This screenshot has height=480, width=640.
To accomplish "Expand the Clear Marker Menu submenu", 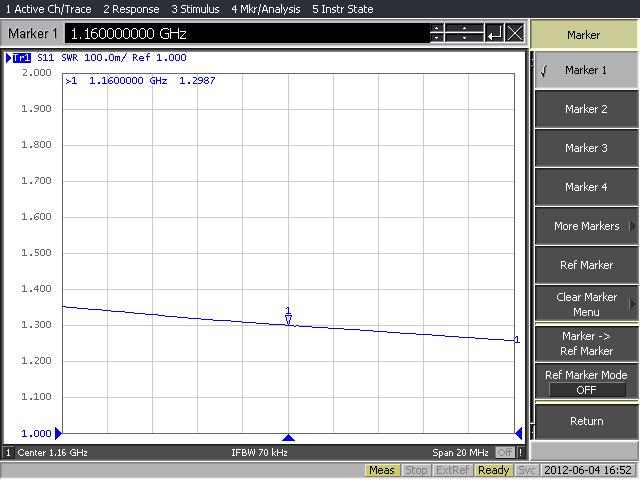I will (x=586, y=304).
